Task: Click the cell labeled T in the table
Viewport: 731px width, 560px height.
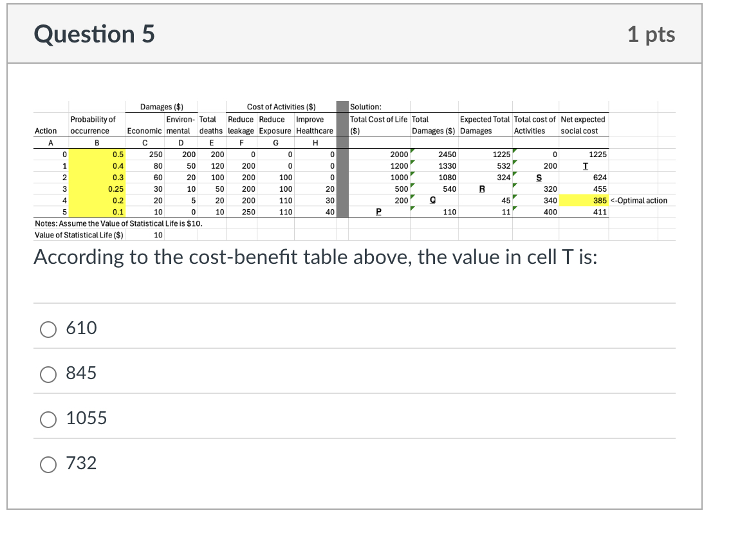Action: click(584, 165)
